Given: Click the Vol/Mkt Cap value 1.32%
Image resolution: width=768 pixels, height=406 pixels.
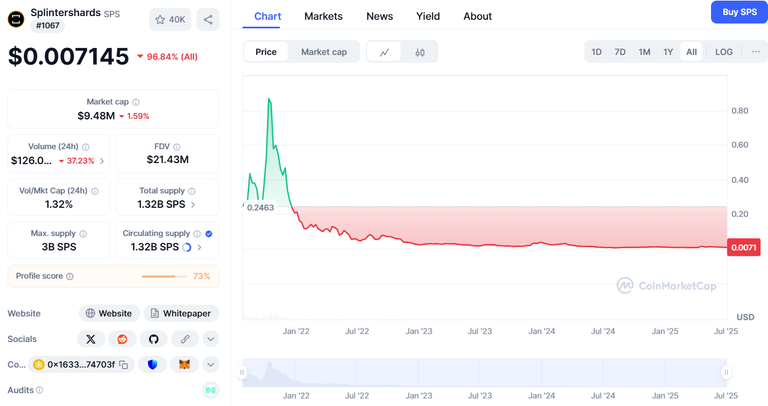Looking at the screenshot, I should coord(59,205).
